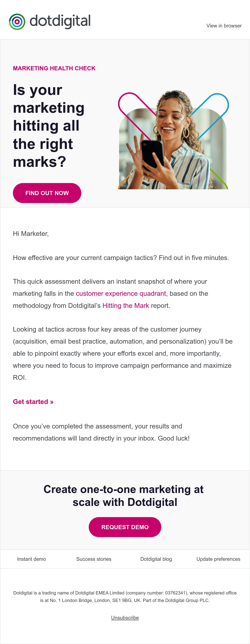The height and width of the screenshot is (644, 250).
Task: Open the View in browser link
Action: [x=224, y=26]
